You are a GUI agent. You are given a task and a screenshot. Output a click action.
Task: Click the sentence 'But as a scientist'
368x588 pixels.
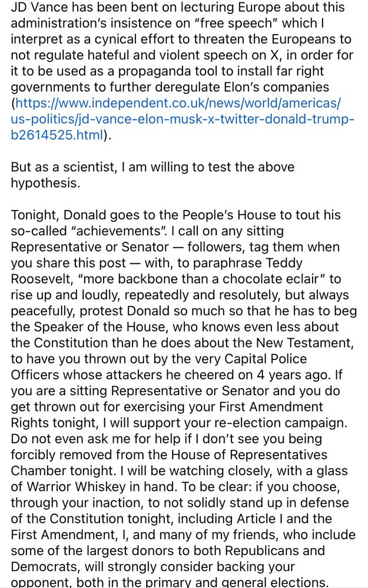point(152,175)
